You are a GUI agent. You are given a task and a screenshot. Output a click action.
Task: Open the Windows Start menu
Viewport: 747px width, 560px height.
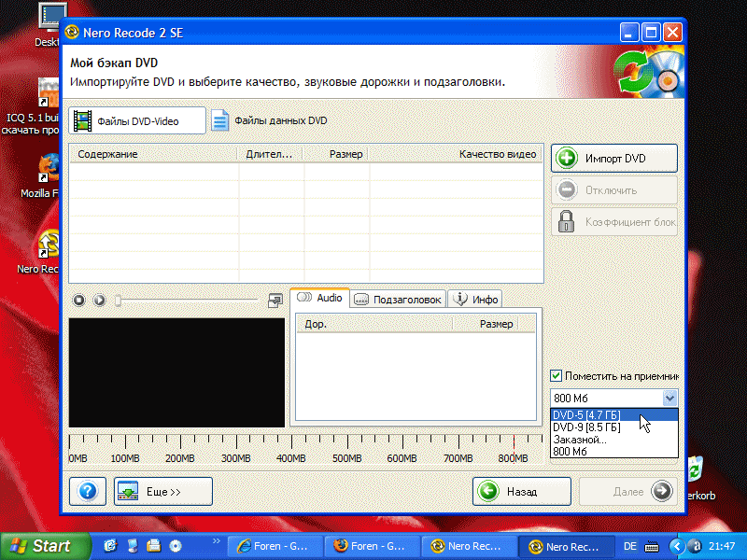coord(45,546)
